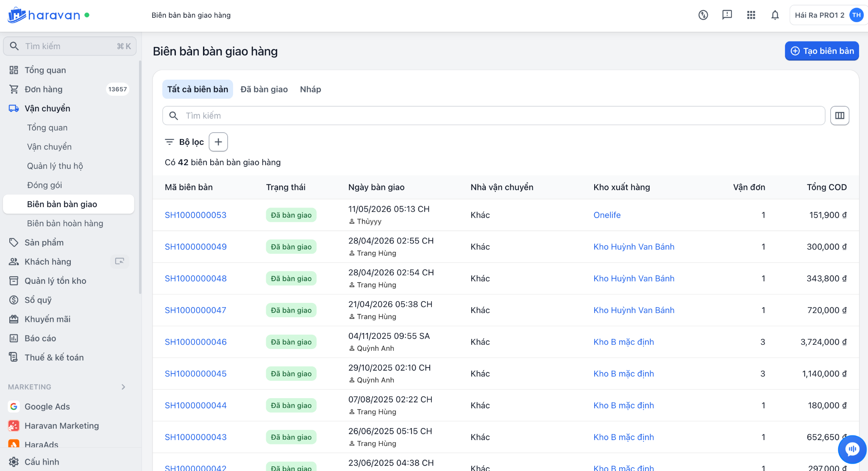This screenshot has height=471, width=868.
Task: Switch to the Đã bàn giao tab
Action: click(264, 89)
